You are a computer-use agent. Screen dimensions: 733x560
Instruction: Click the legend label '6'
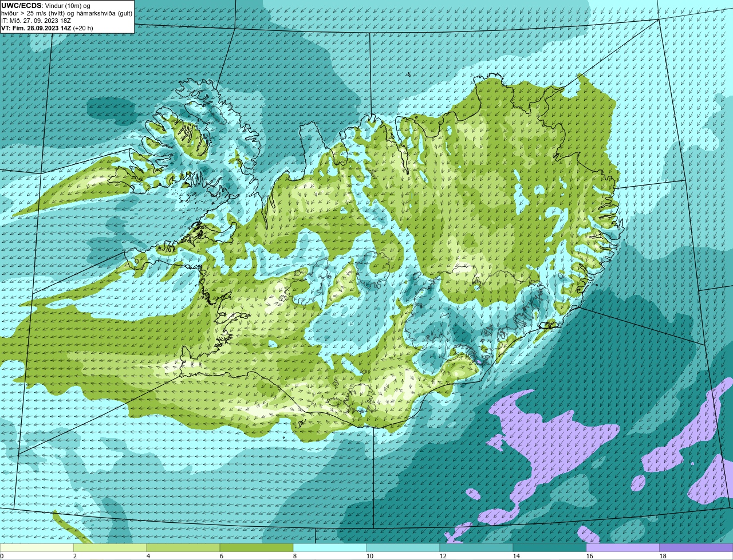coord(222,556)
